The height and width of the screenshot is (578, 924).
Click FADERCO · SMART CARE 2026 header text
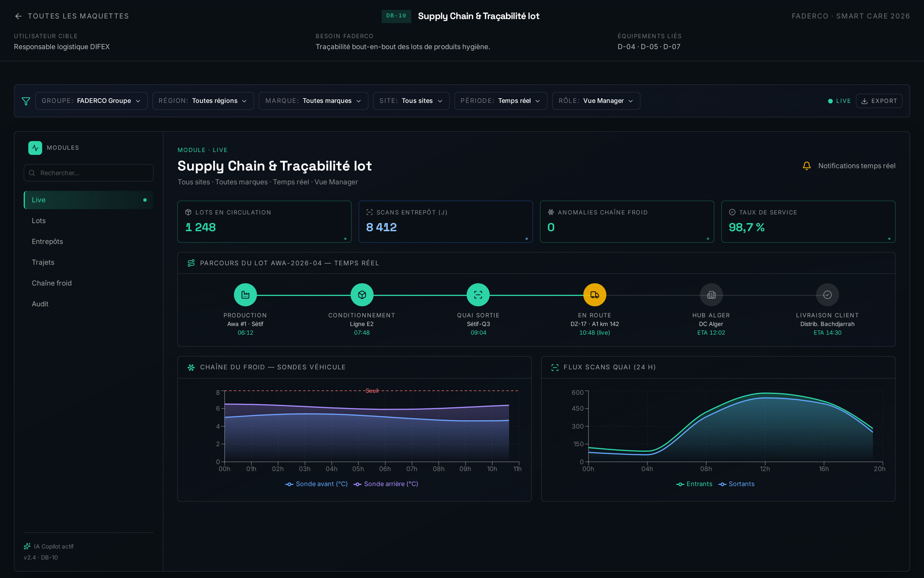tap(851, 16)
